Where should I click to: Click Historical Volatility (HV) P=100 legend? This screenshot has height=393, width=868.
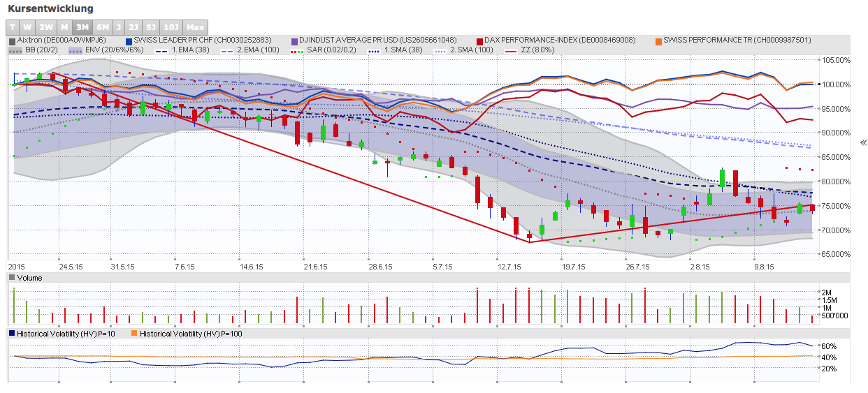(190, 334)
